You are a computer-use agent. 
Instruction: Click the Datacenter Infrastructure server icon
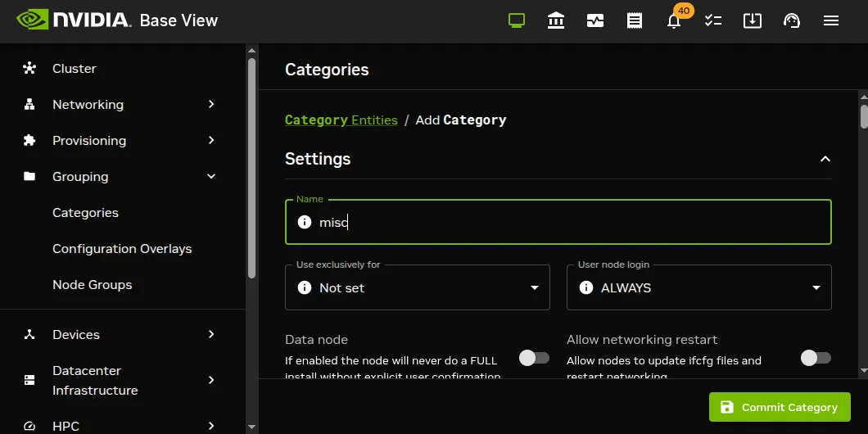click(29, 380)
